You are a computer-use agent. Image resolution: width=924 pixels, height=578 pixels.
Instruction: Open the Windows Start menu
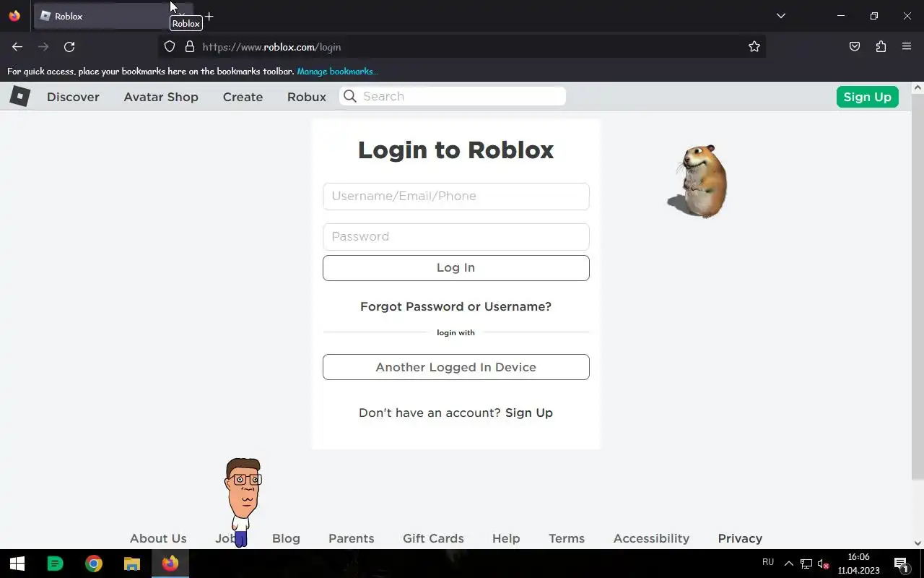click(17, 564)
